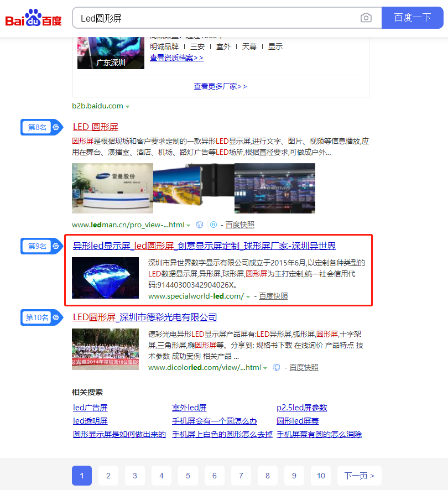
Task: Open the LED 圆形屏 result title
Action: (95, 127)
